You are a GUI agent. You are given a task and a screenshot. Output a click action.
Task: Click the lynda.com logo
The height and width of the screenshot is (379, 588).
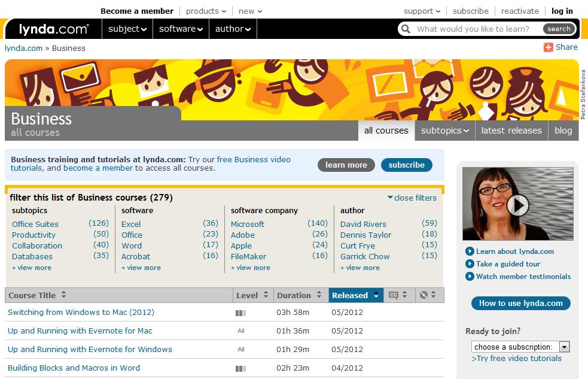pyautogui.click(x=54, y=29)
